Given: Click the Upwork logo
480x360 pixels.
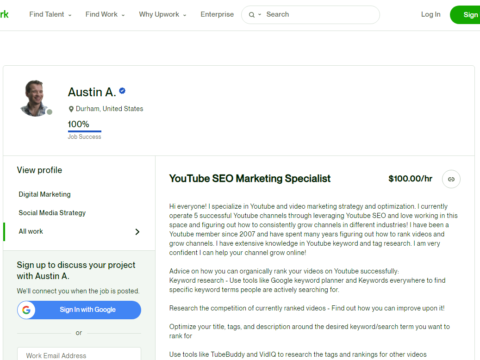Looking at the screenshot, I should pyautogui.click(x=4, y=14).
